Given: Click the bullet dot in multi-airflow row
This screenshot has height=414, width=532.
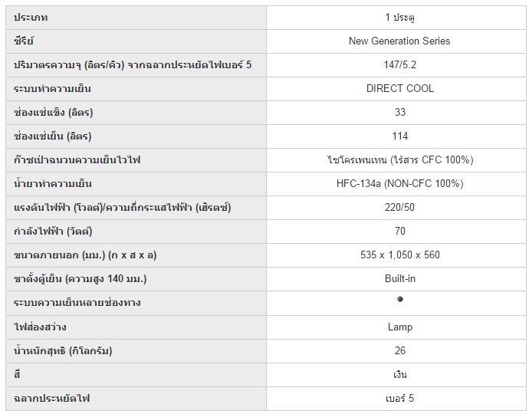Looking at the screenshot, I should [x=400, y=299].
